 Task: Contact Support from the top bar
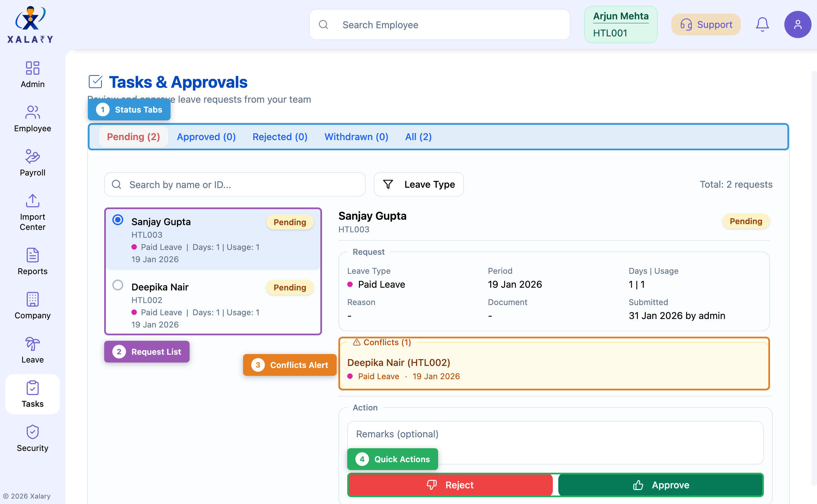(x=706, y=24)
